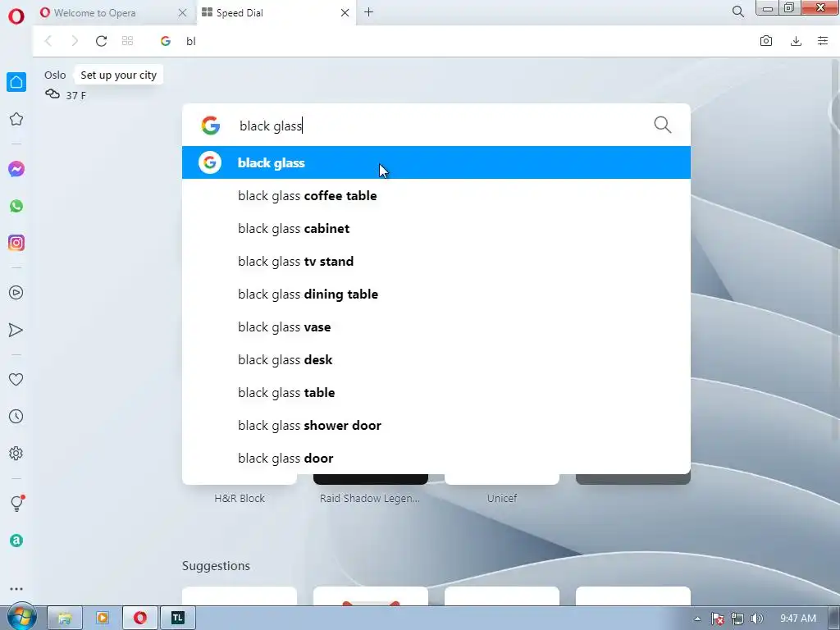
Task: Choose 'black glass table' suggestion
Action: 436,392
